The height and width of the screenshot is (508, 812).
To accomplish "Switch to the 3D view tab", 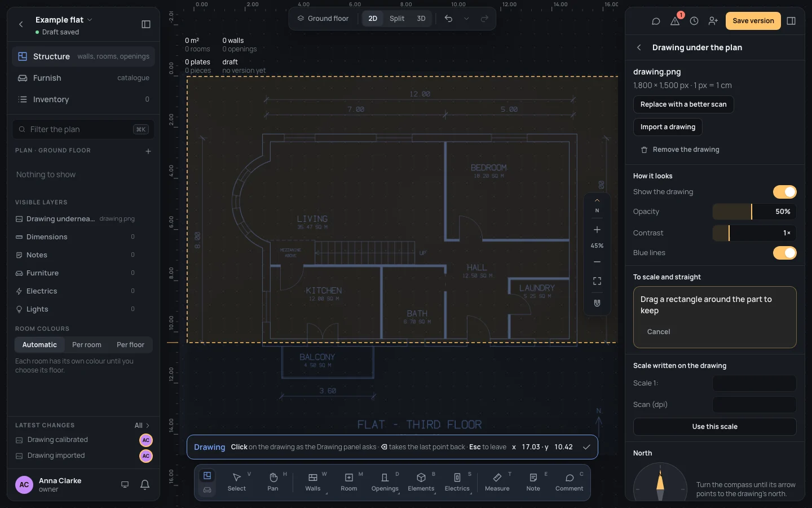I will [x=421, y=19].
